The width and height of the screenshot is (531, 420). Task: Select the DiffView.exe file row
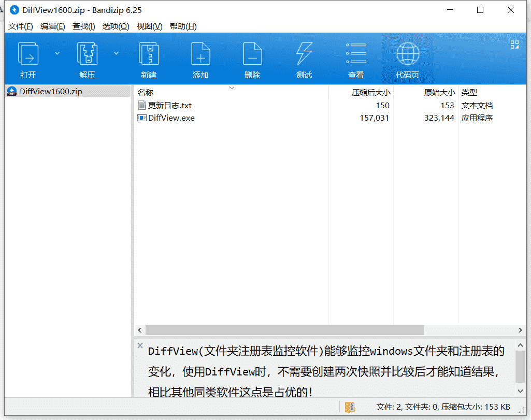pos(330,118)
